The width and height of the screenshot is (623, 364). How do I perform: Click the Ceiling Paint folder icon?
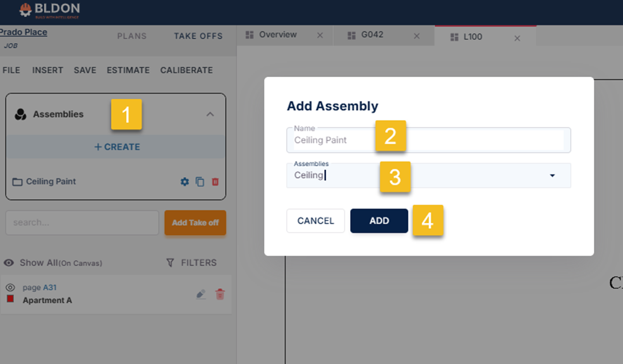point(18,182)
